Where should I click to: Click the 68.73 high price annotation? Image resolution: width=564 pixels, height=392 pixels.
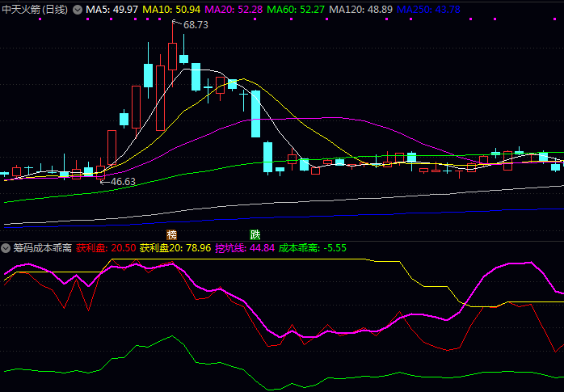click(196, 25)
